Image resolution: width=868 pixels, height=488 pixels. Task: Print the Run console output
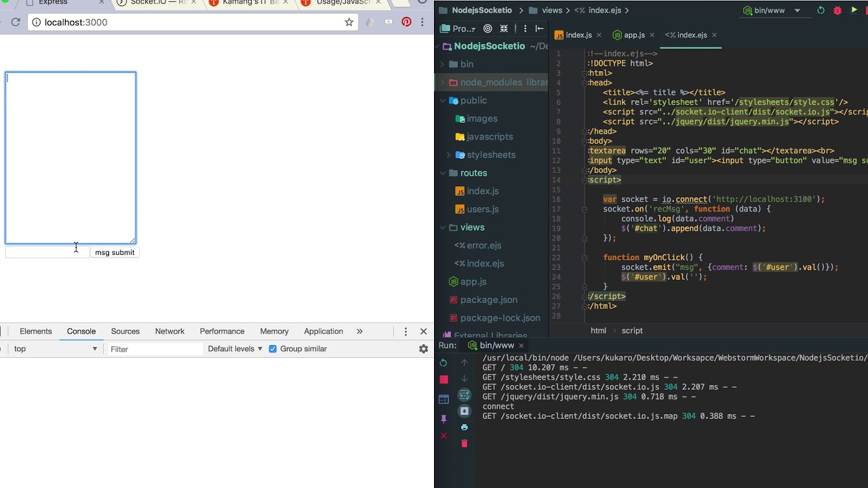pyautogui.click(x=465, y=428)
